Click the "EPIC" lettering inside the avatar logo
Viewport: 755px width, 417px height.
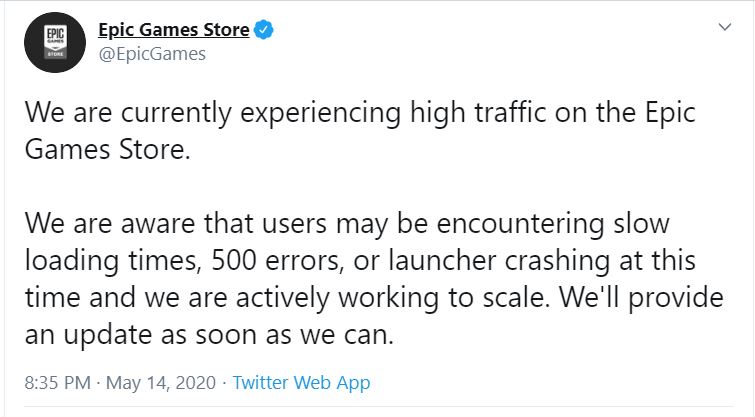[55, 34]
